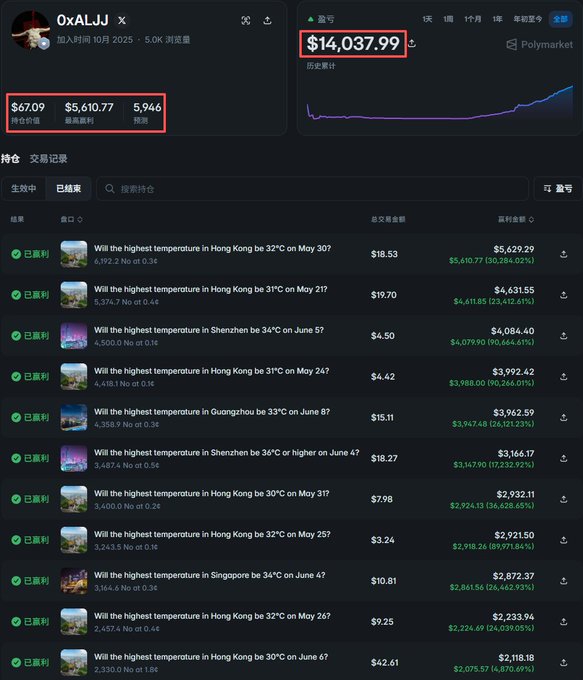Share the Shenzhen 36°C June 4 position

click(563, 458)
